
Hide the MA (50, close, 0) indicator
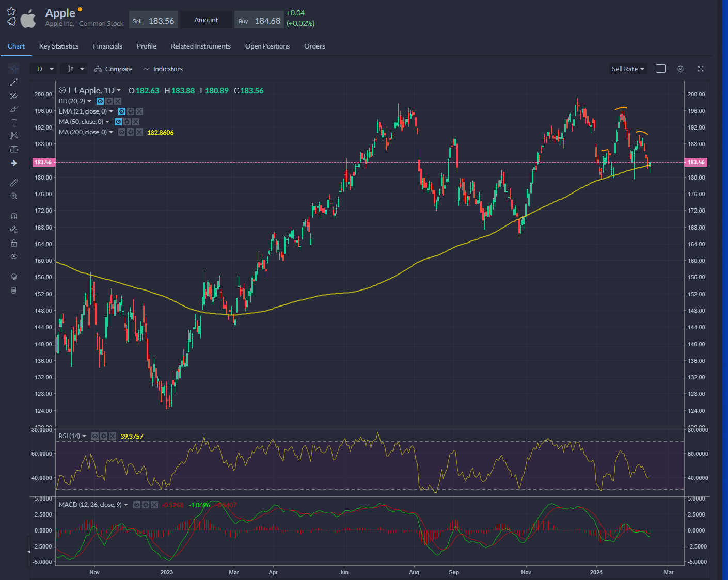point(118,121)
